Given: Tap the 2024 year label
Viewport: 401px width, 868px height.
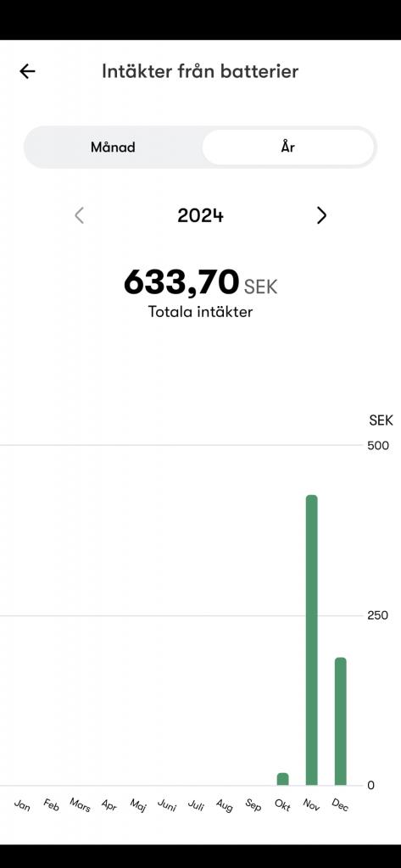Looking at the screenshot, I should (x=200, y=215).
